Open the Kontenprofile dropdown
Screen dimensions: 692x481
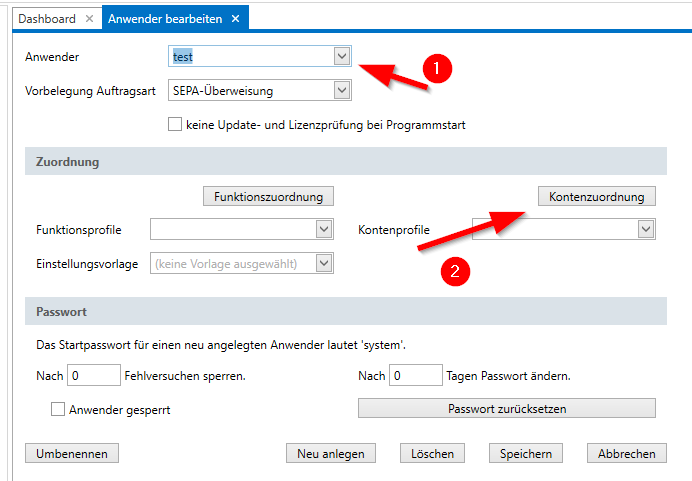point(646,230)
